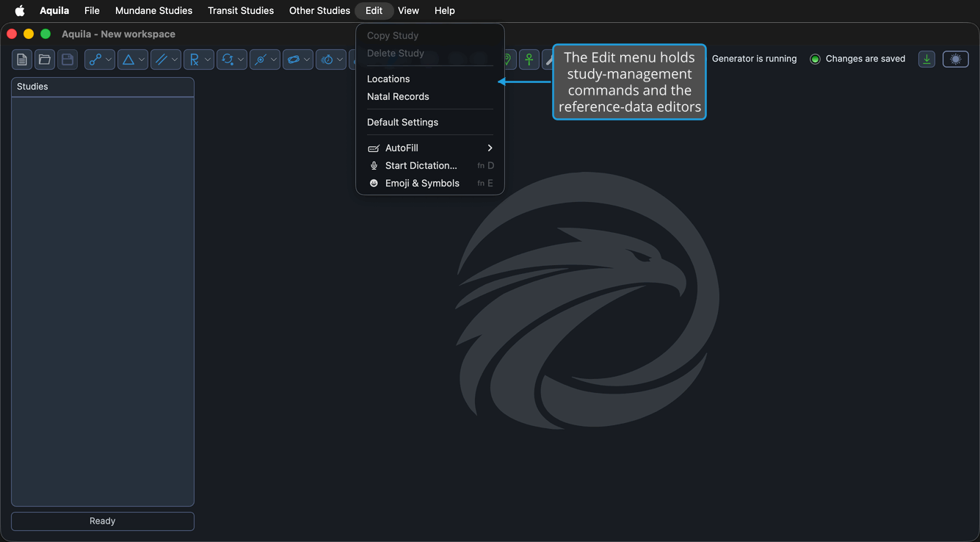
Task: Open the Transit Studies menu
Action: coord(241,10)
